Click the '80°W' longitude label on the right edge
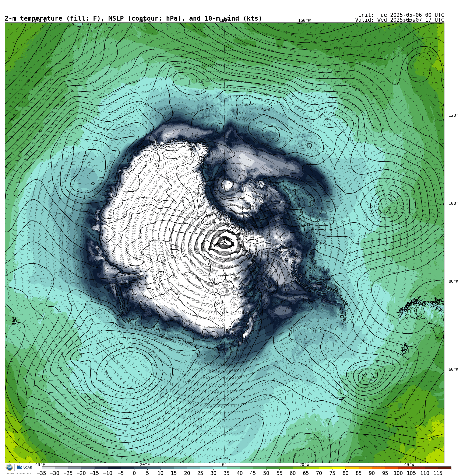This screenshot has width=458, height=476. [x=453, y=281]
